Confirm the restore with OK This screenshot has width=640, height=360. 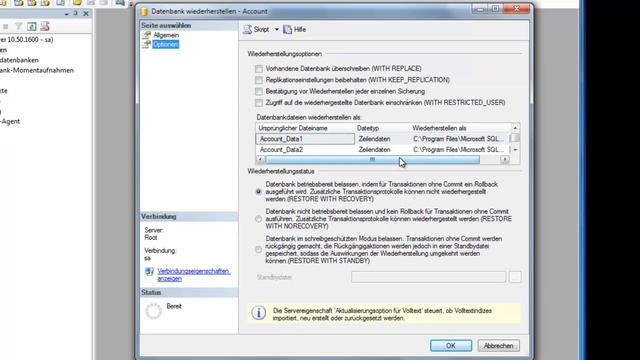(451, 346)
